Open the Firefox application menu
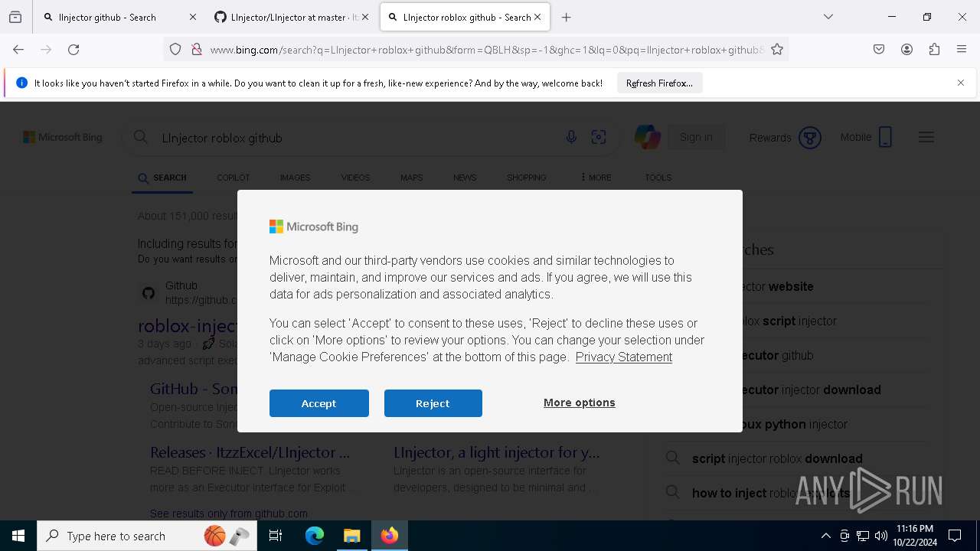 coord(962,50)
